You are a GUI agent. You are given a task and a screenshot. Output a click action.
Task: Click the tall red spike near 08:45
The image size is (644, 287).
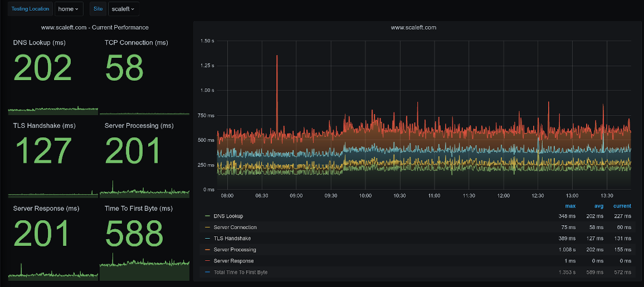coord(277,95)
